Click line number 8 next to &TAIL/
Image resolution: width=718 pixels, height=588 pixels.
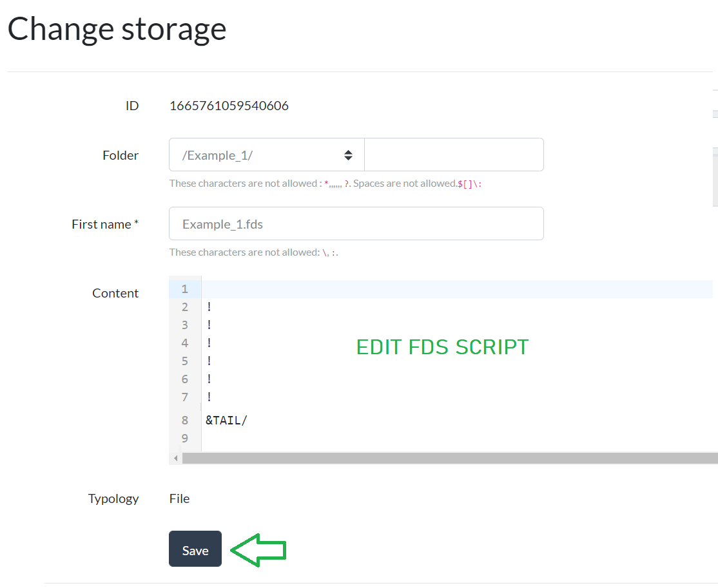click(x=185, y=419)
